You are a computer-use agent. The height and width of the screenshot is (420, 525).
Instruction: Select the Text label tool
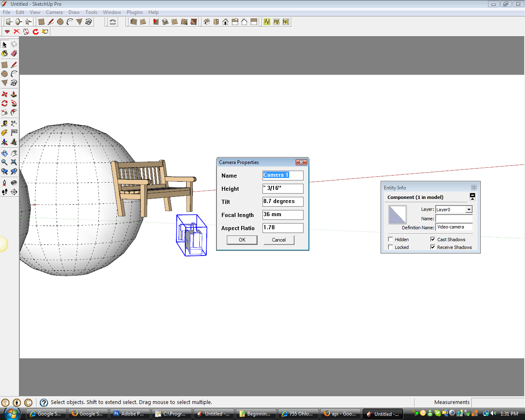pos(14,132)
